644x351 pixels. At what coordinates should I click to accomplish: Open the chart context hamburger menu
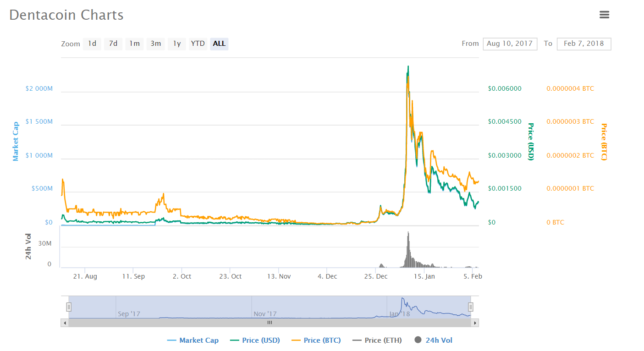click(x=604, y=15)
